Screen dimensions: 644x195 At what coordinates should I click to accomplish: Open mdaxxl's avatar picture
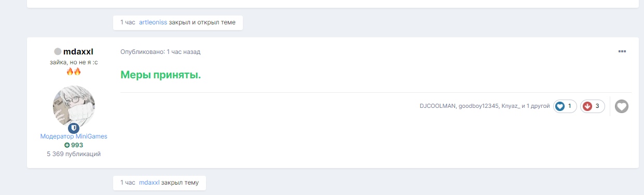coord(74,107)
